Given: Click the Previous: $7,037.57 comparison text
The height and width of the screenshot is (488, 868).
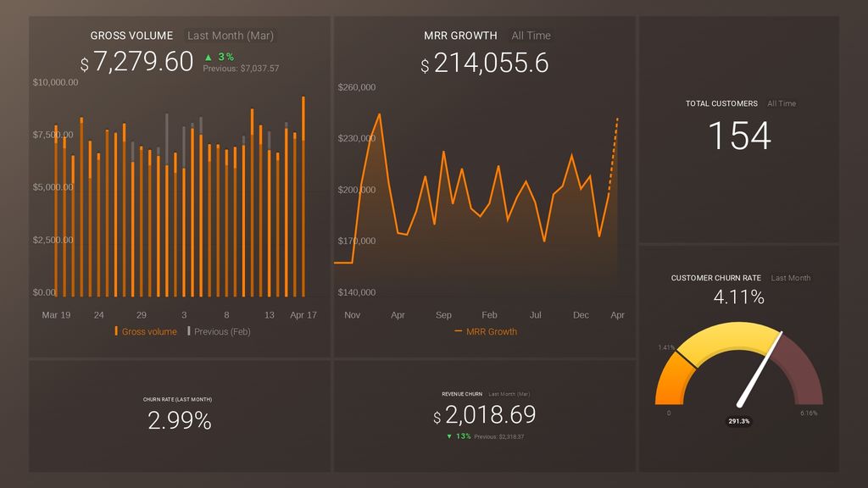Looking at the screenshot, I should coord(241,69).
